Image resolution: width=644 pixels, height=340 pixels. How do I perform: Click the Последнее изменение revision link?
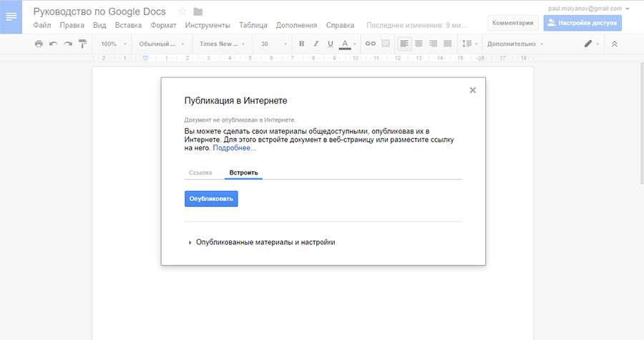point(416,25)
